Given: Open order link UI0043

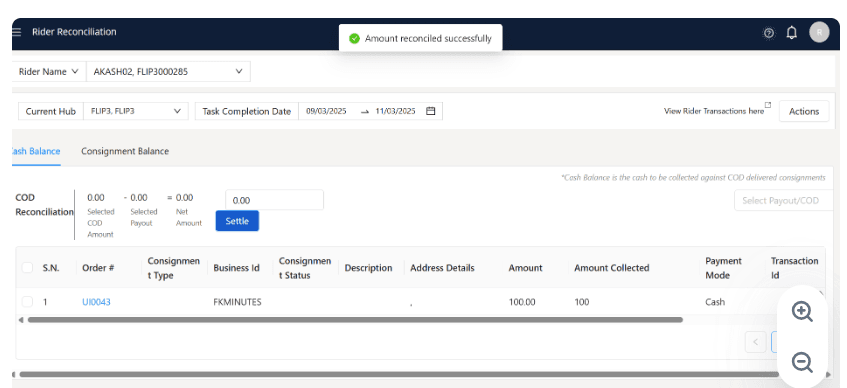Looking at the screenshot, I should 96,302.
